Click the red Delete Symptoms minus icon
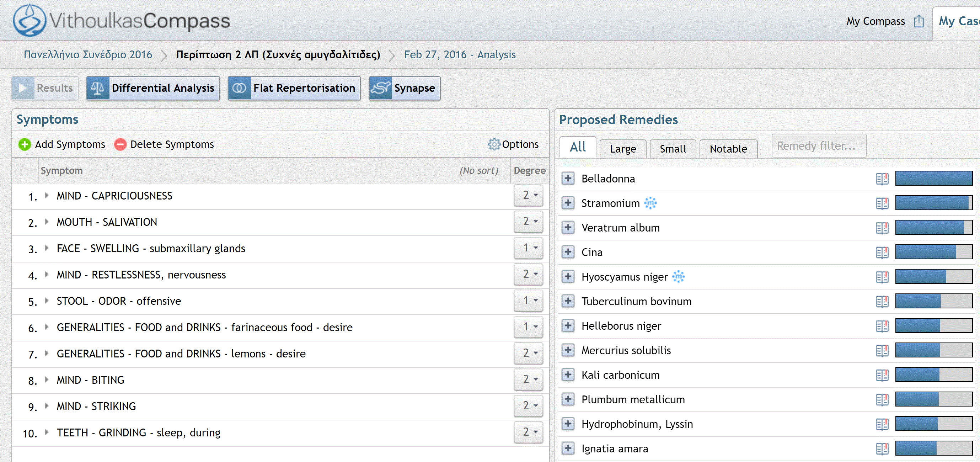980x462 pixels. [120, 145]
